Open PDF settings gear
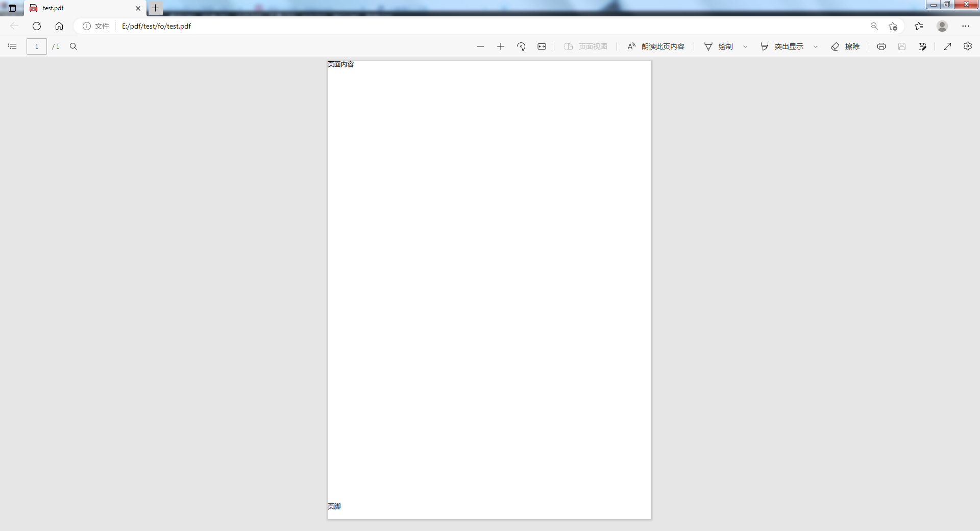 pyautogui.click(x=968, y=46)
